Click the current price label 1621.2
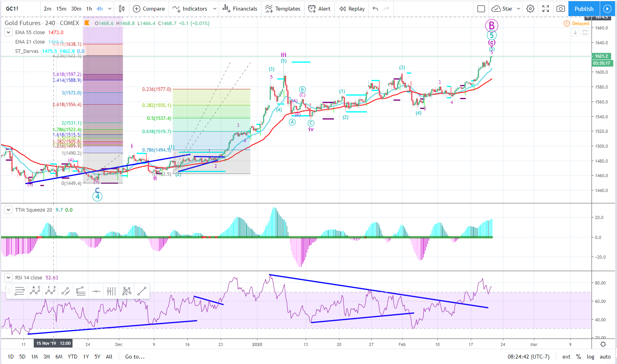This screenshot has width=617, height=364. pyautogui.click(x=602, y=56)
